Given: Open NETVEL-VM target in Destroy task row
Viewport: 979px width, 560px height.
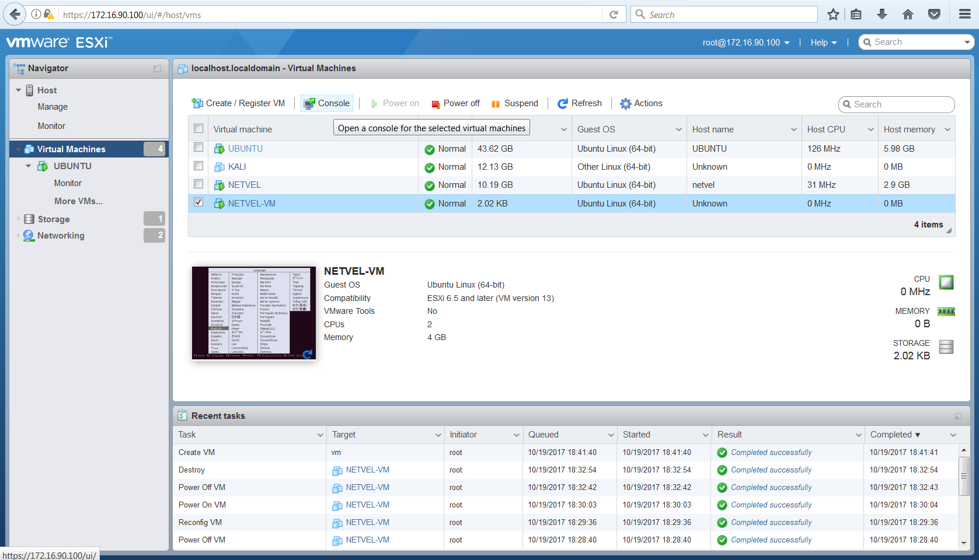Looking at the screenshot, I should (367, 470).
